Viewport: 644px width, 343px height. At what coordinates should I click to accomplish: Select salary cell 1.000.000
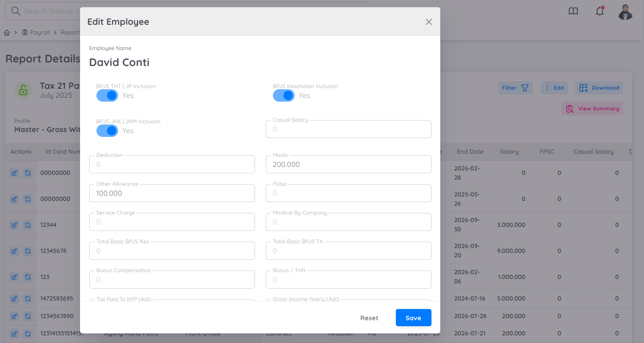[x=512, y=277]
